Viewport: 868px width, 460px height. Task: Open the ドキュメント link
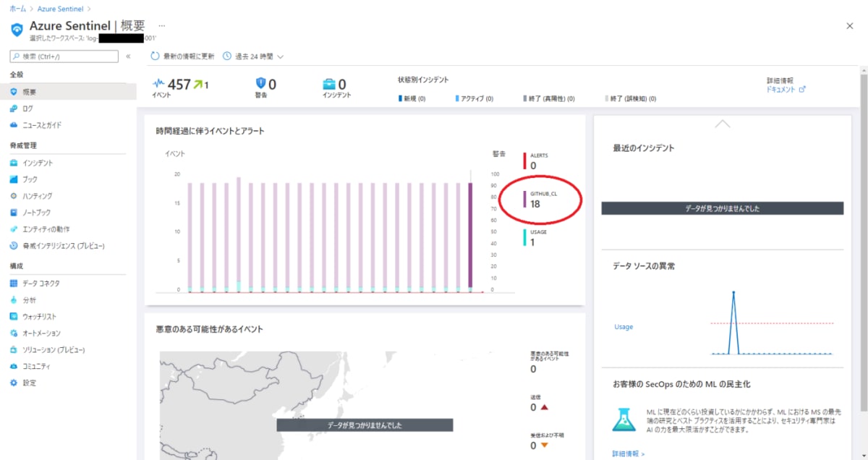point(781,90)
